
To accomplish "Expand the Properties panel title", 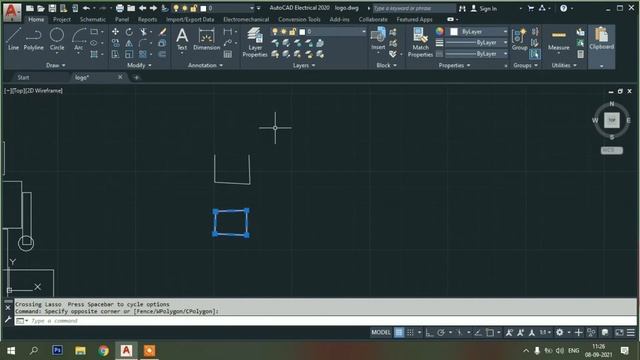I will (454, 65).
